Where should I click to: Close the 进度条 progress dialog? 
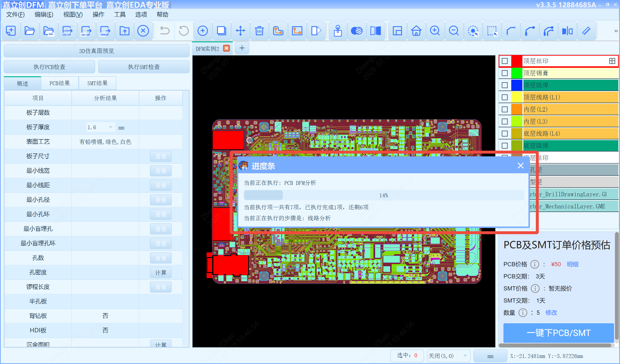(x=520, y=166)
